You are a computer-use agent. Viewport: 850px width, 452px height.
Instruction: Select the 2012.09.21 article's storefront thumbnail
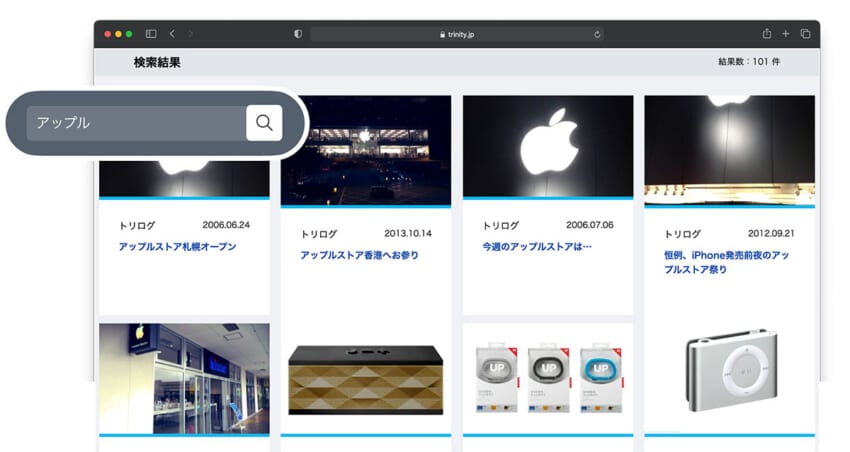click(730, 150)
